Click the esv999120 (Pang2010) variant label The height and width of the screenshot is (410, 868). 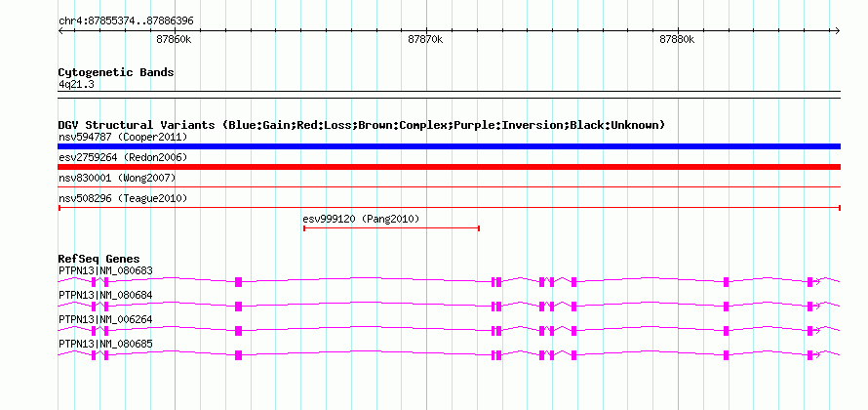[362, 219]
